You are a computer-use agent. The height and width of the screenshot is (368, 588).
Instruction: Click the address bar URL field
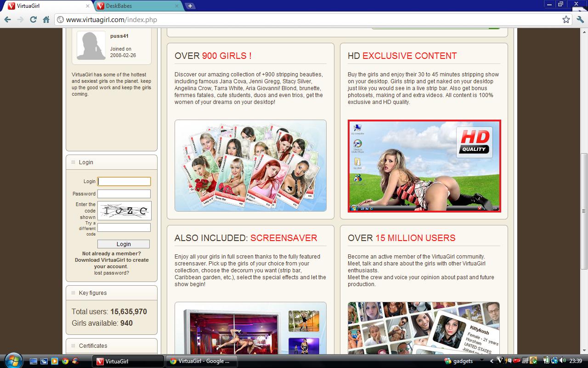click(308, 20)
